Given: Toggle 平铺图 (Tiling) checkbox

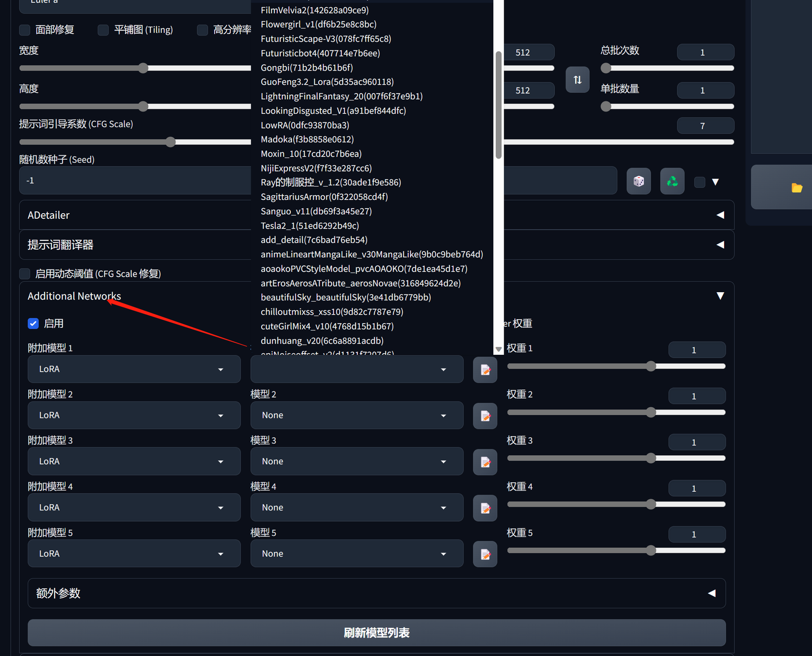Looking at the screenshot, I should pos(103,30).
